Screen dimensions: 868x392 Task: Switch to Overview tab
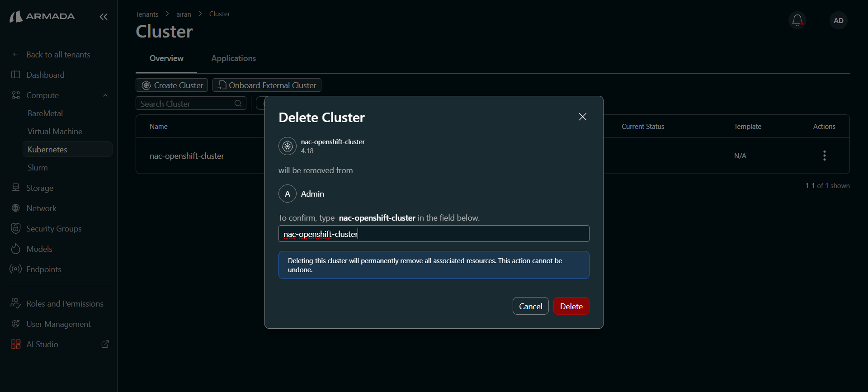[166, 59]
